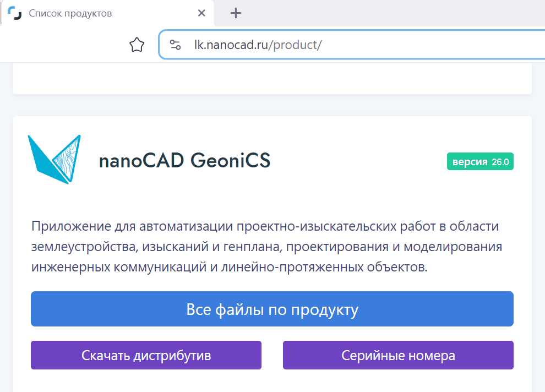Click the nanoCAD GeoniCS product logo
The image size is (545, 392).
pyautogui.click(x=54, y=159)
